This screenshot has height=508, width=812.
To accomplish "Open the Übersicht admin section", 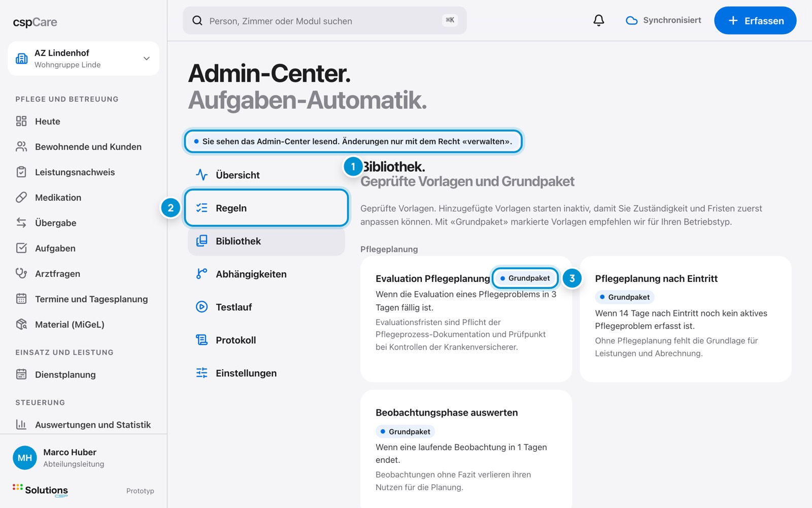I will tap(266, 175).
